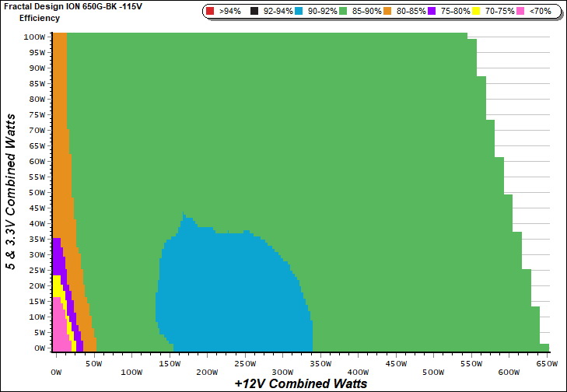Click the 50W label on the vertical axis

35,192
